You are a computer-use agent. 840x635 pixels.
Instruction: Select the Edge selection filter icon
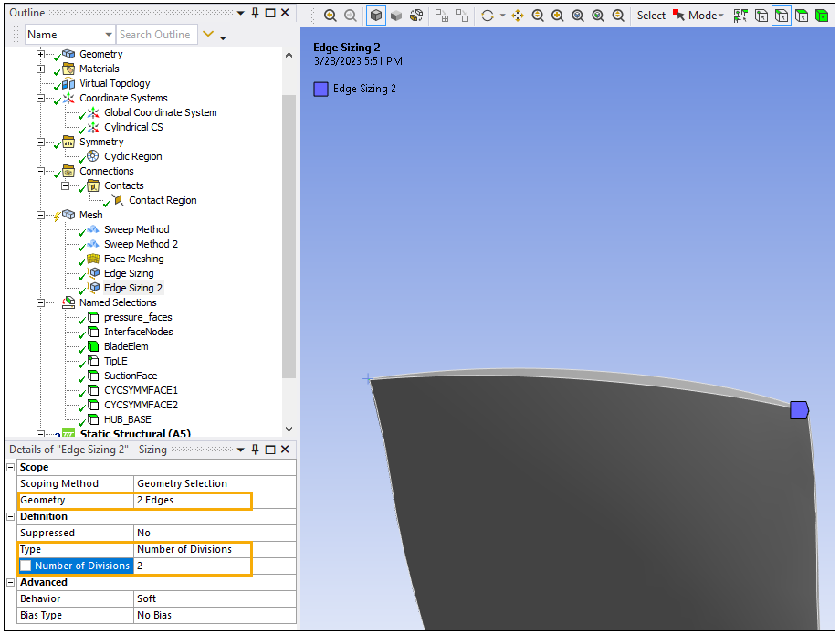[x=781, y=16]
